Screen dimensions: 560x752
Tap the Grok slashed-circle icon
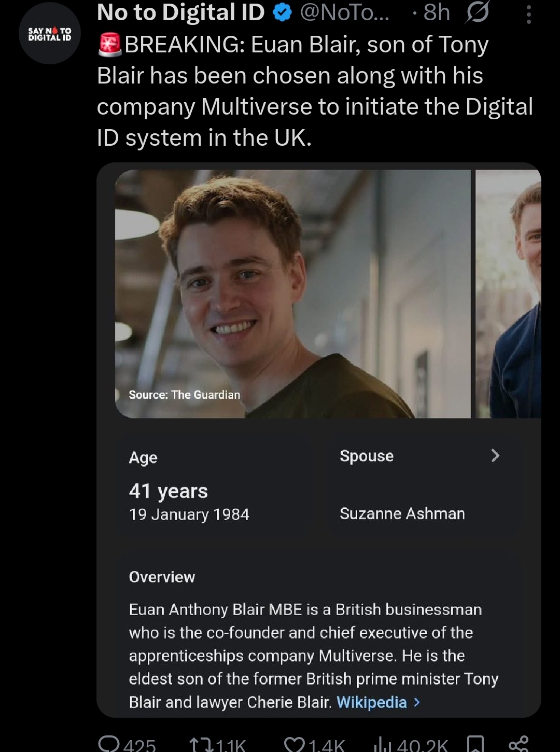tap(477, 12)
